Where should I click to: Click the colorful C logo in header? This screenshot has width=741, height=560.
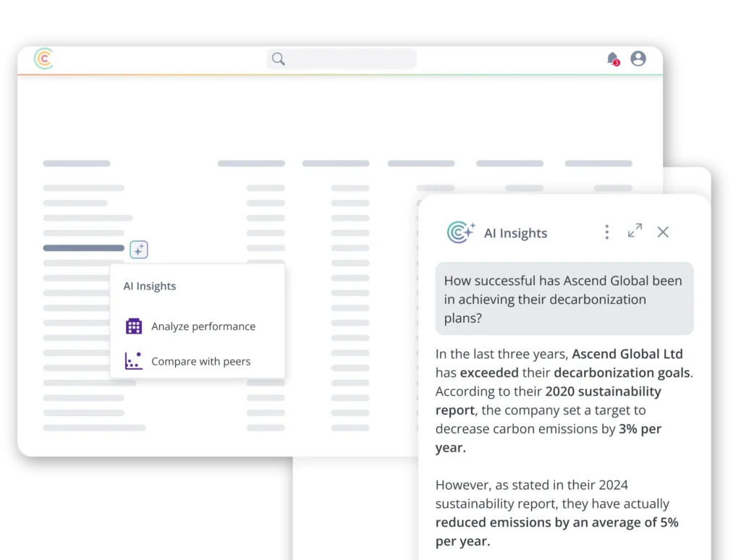(x=44, y=59)
